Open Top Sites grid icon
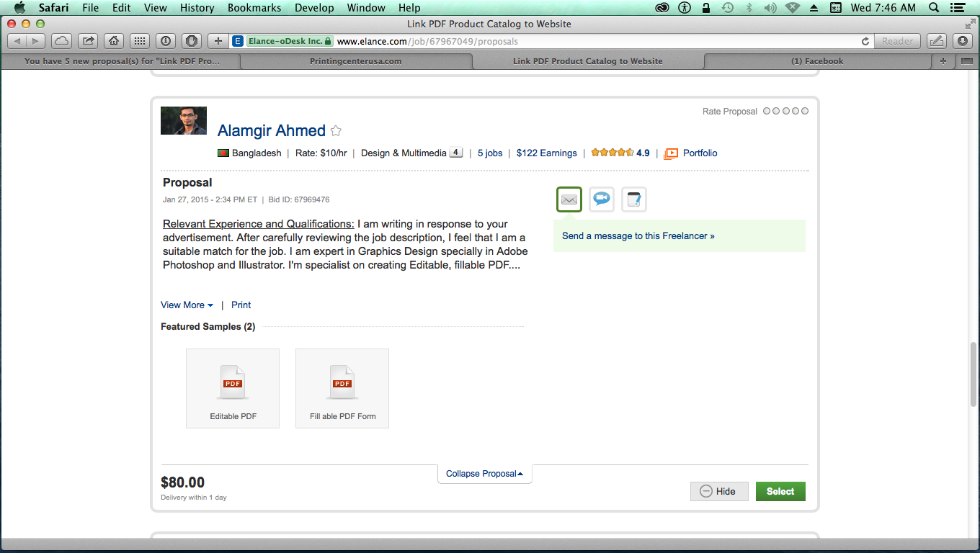The height and width of the screenshot is (553, 980). coord(140,41)
